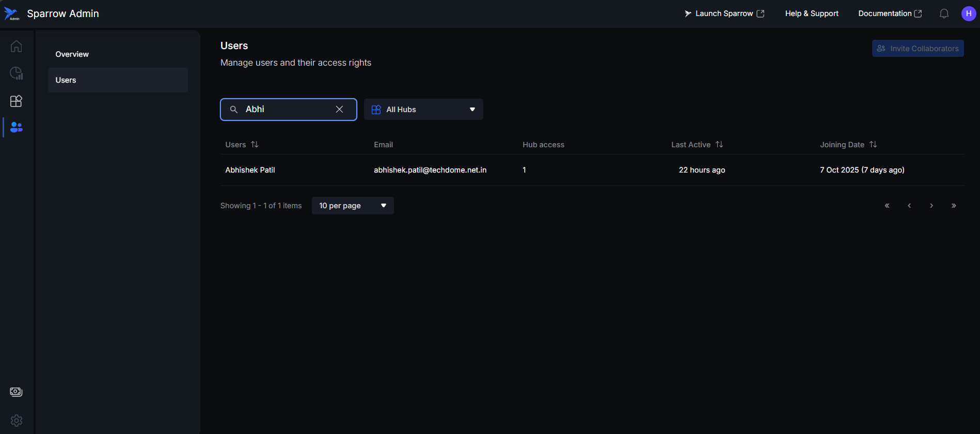Open the Settings gear icon
Image resolution: width=980 pixels, height=434 pixels.
(16, 420)
